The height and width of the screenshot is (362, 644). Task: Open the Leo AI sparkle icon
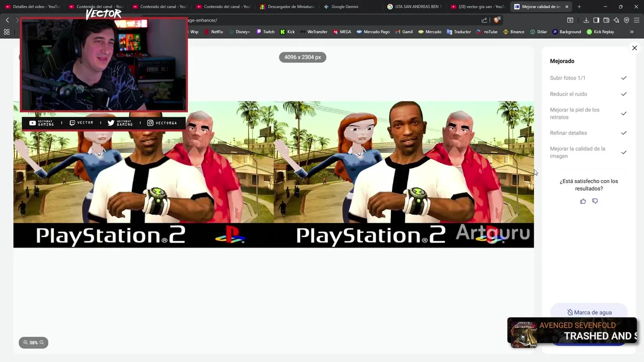616,20
